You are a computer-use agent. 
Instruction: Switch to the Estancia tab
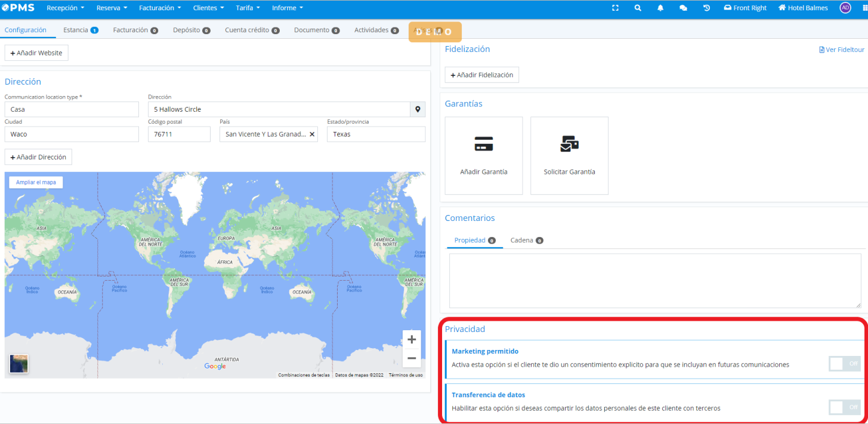(x=80, y=30)
